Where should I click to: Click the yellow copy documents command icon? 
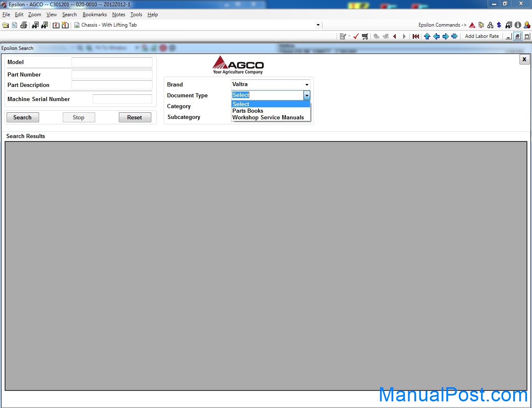point(481,25)
